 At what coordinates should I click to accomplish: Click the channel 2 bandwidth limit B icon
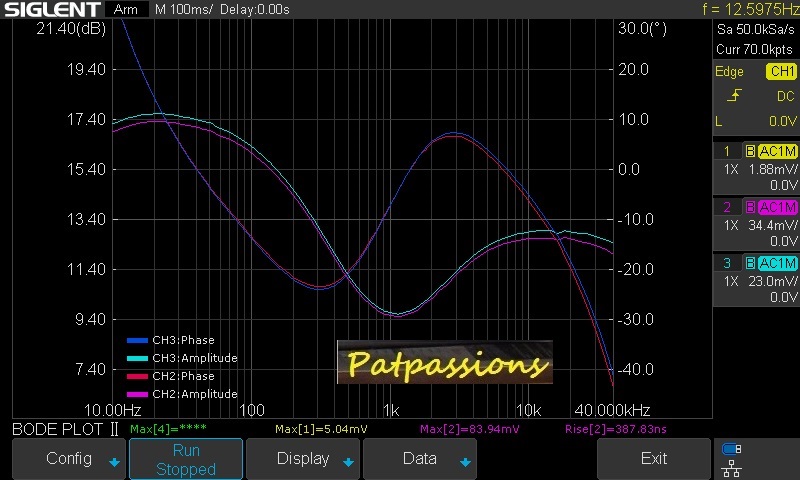click(x=750, y=207)
